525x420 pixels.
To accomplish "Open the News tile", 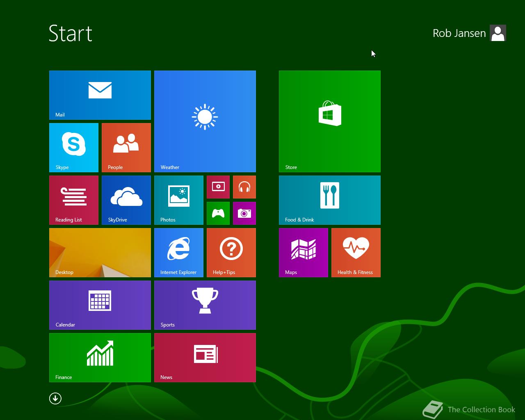I will pyautogui.click(x=205, y=358).
